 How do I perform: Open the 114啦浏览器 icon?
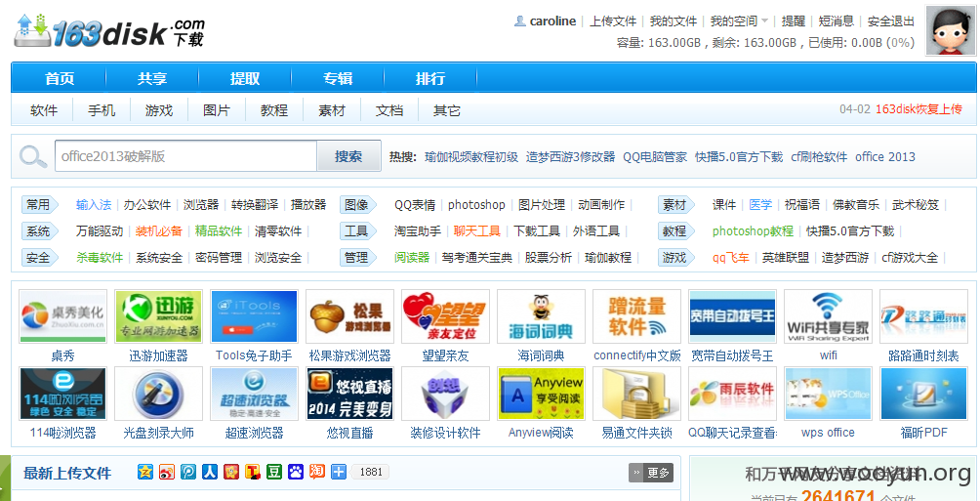click(x=63, y=393)
